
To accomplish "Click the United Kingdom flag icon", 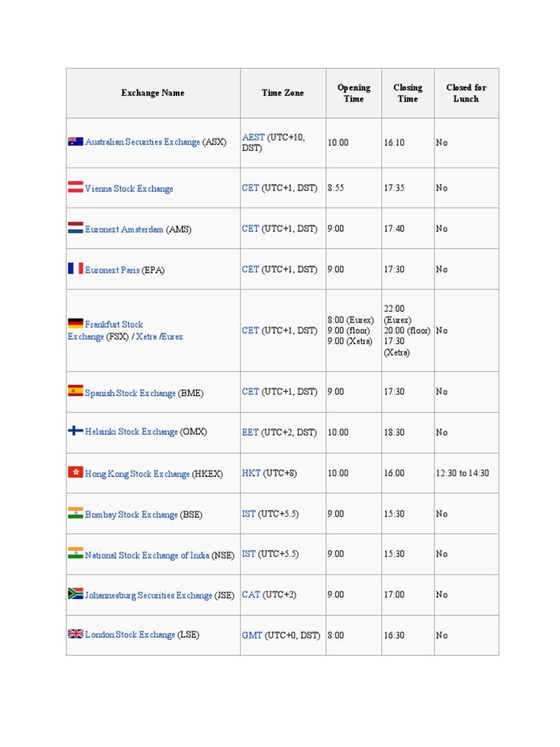I will pyautogui.click(x=75, y=634).
